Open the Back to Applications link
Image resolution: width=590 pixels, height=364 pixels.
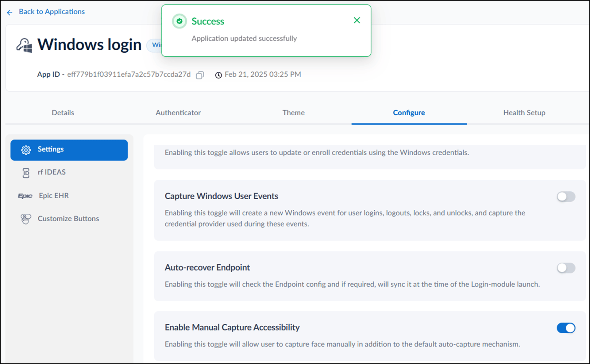(x=52, y=12)
